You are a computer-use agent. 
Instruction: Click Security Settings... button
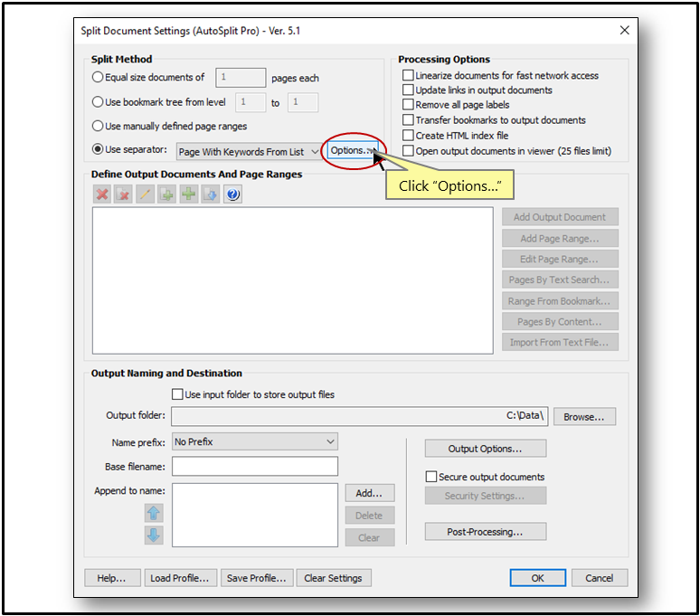click(x=486, y=496)
